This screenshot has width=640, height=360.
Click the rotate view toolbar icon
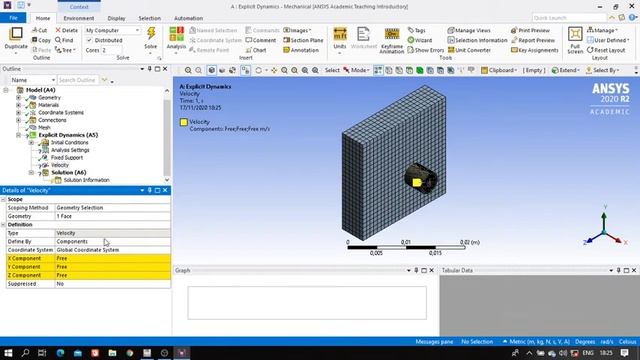pyautogui.click(x=258, y=70)
